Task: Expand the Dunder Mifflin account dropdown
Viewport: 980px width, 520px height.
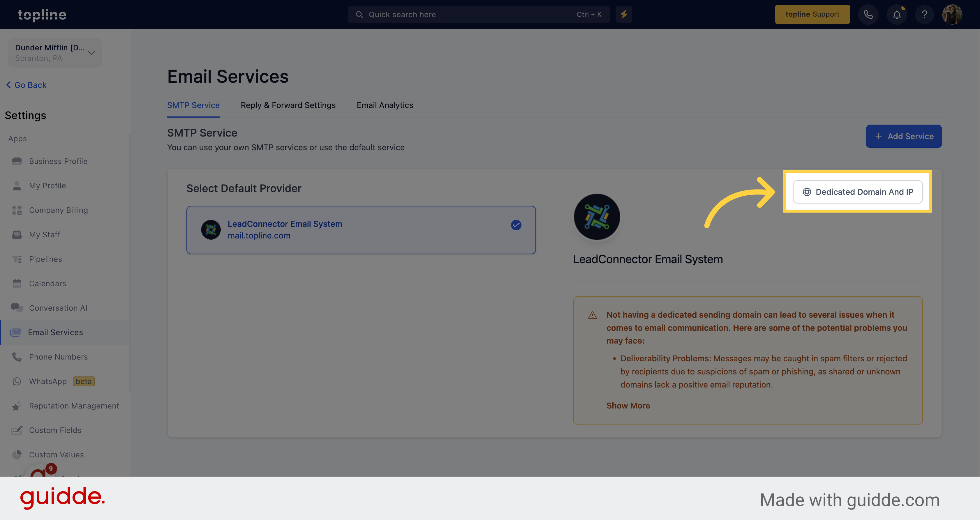Action: point(55,53)
